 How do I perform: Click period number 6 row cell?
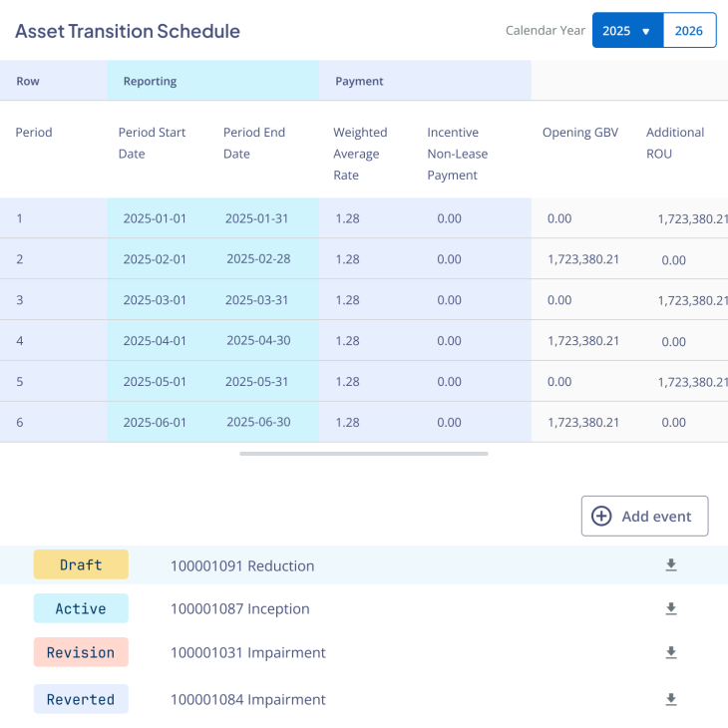point(20,423)
